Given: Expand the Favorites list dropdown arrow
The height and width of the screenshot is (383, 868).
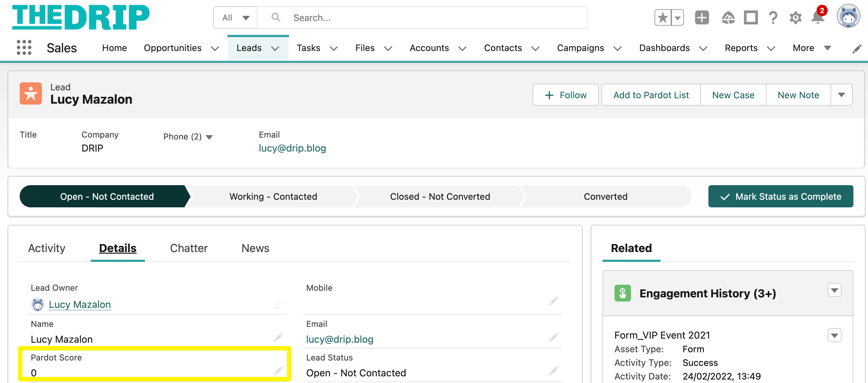Looking at the screenshot, I should (x=677, y=17).
